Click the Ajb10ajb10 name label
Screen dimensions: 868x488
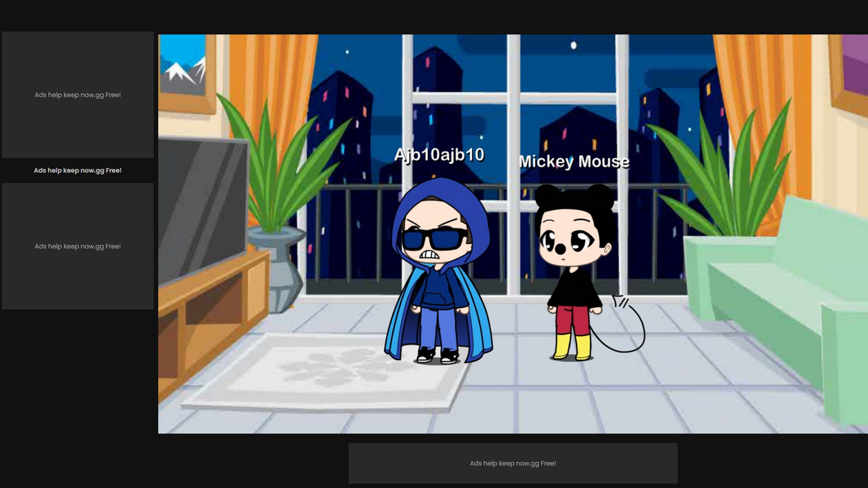[x=439, y=155]
